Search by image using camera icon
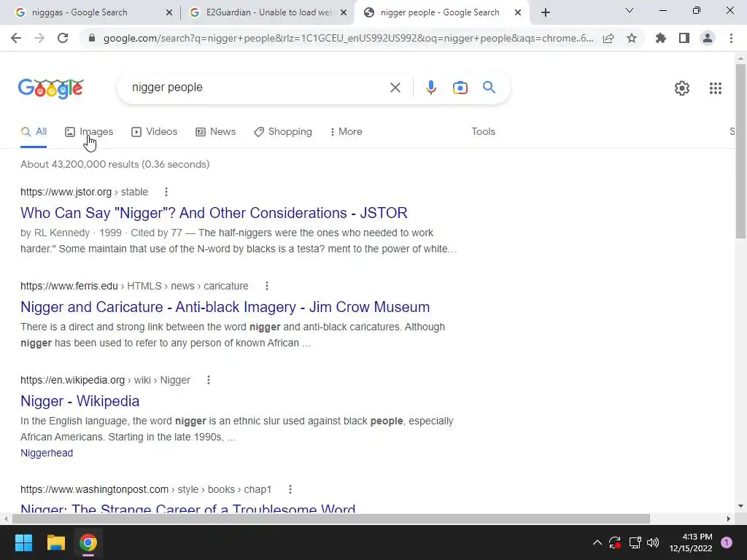747x560 pixels. click(460, 87)
